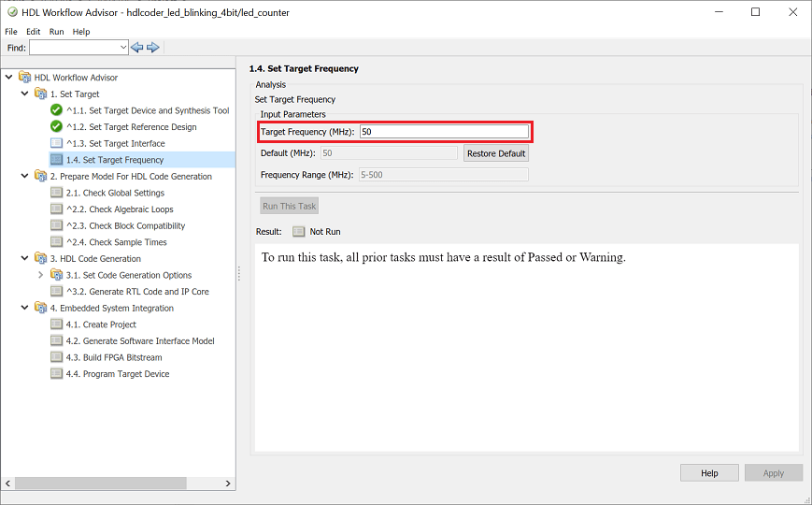The image size is (812, 505).
Task: Click the Build FPGA Bitstream task icon
Action: coord(56,357)
